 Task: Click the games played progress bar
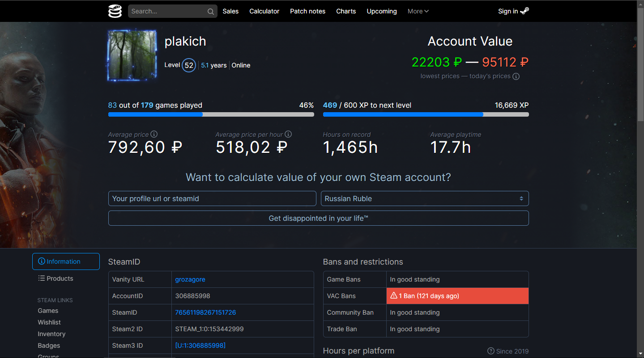[x=211, y=114]
